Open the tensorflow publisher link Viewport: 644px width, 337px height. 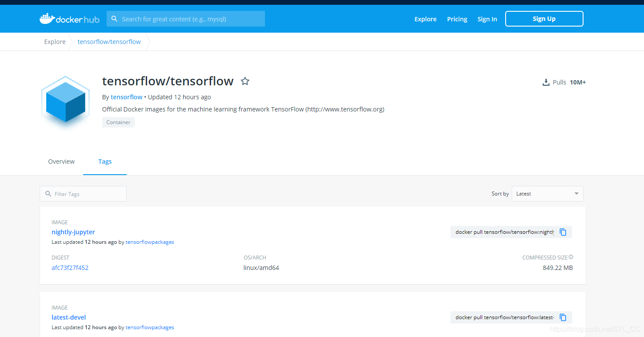(x=127, y=97)
